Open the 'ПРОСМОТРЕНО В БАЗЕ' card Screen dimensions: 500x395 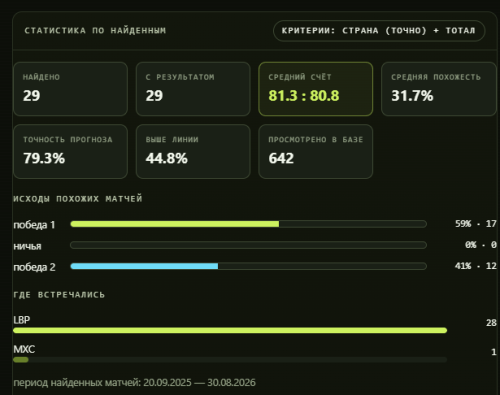(316, 152)
